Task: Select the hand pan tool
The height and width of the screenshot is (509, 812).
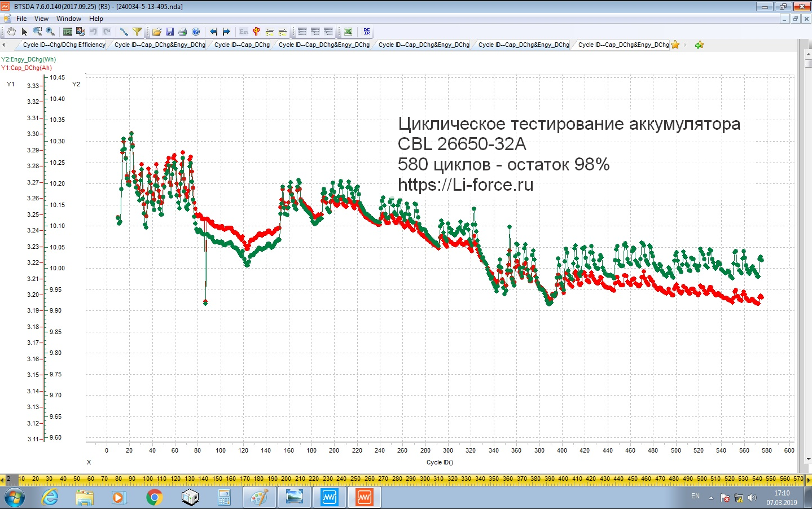Action: coord(11,32)
